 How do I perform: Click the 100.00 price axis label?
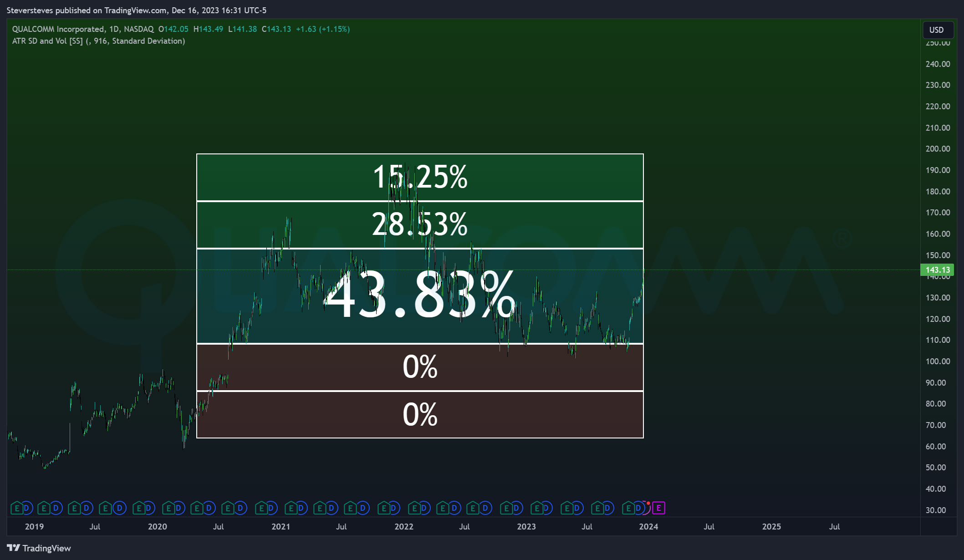pyautogui.click(x=938, y=361)
